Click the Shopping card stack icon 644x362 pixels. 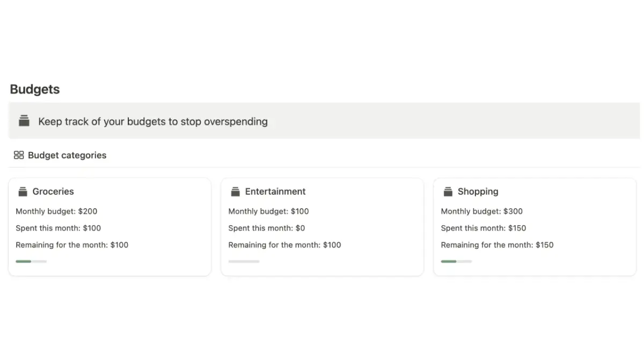(448, 191)
